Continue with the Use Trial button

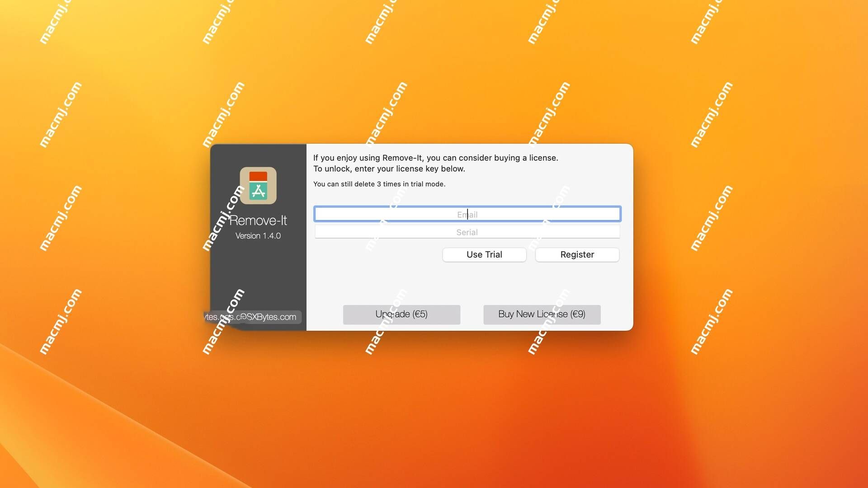click(x=484, y=254)
